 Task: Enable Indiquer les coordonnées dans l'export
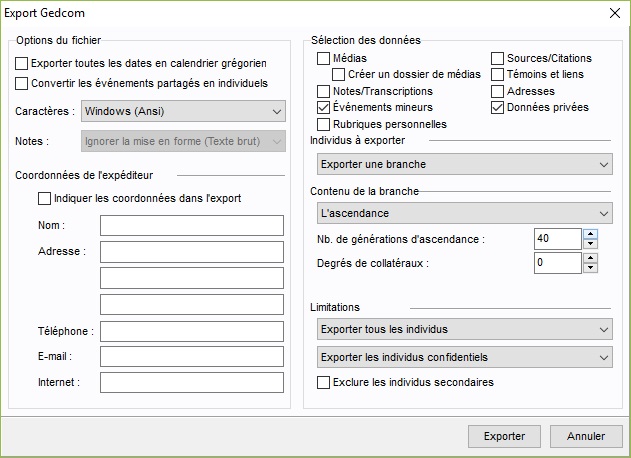pyautogui.click(x=44, y=198)
